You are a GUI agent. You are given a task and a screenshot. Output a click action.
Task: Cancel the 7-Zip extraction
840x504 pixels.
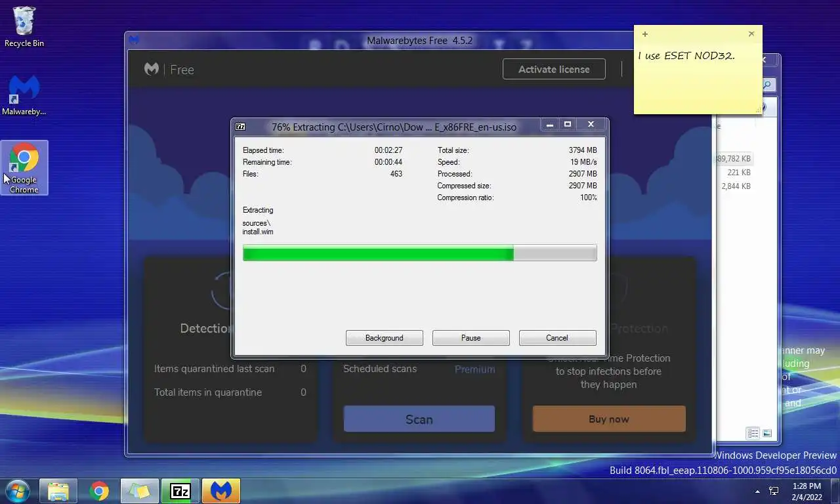tap(557, 338)
